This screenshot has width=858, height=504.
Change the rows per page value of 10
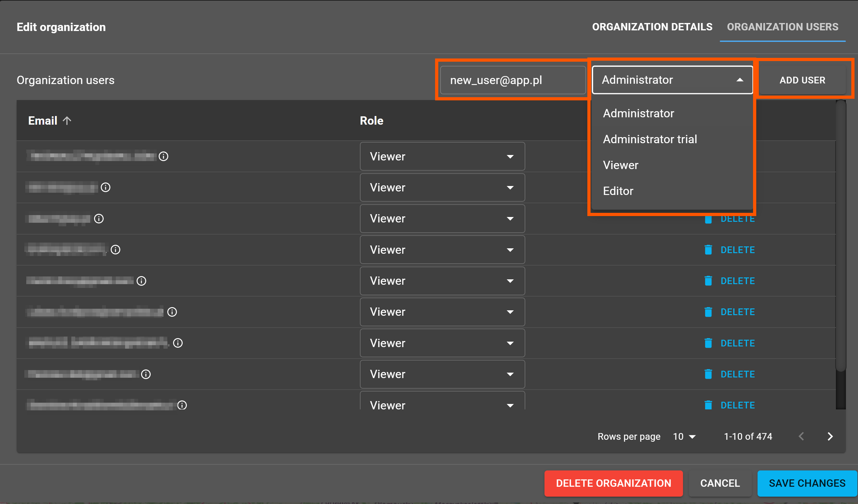pyautogui.click(x=684, y=436)
